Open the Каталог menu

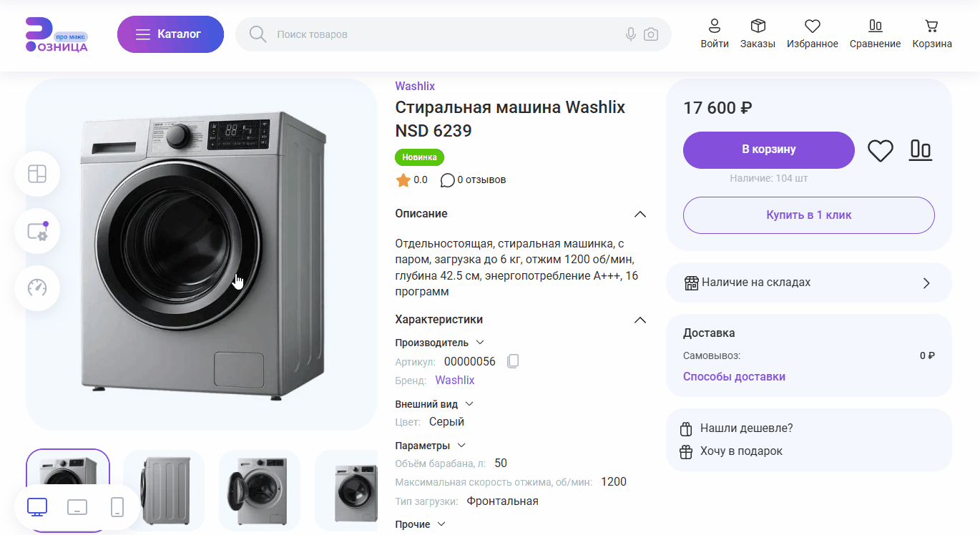click(170, 34)
